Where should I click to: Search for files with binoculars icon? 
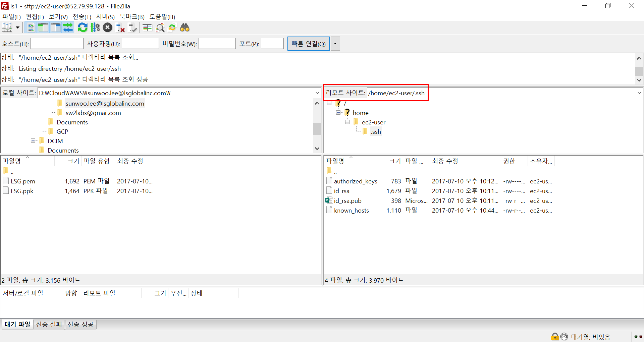tap(185, 27)
